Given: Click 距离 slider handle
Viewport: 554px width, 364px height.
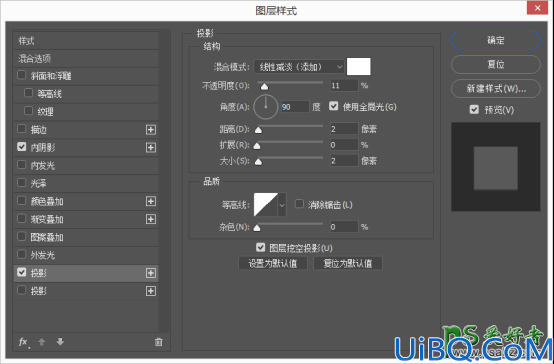Looking at the screenshot, I should coord(258,130).
